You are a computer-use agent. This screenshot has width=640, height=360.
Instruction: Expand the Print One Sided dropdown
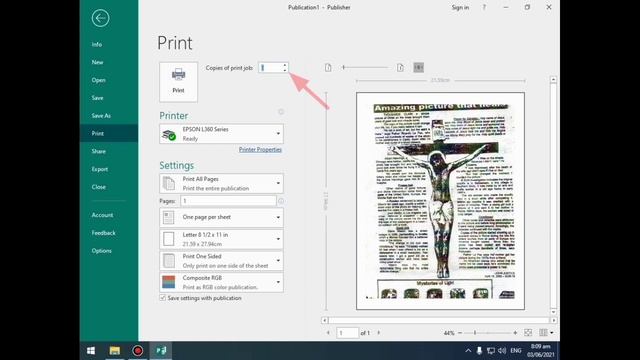point(221,261)
